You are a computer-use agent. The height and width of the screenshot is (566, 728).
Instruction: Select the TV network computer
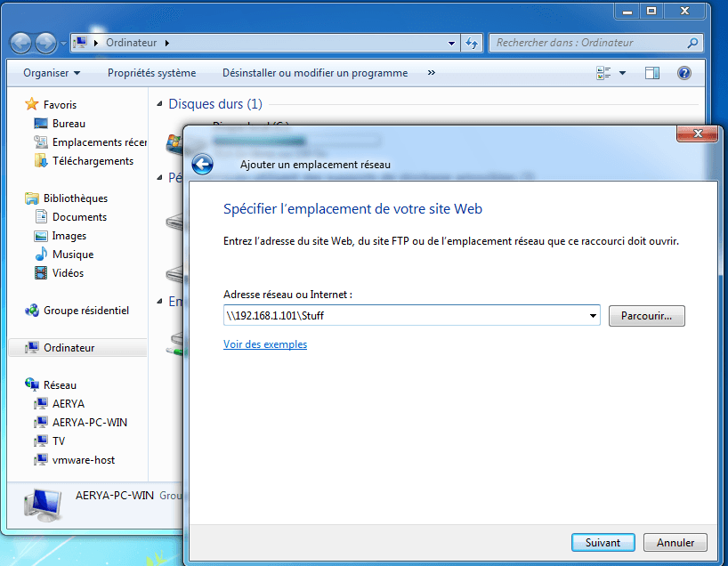(x=59, y=441)
